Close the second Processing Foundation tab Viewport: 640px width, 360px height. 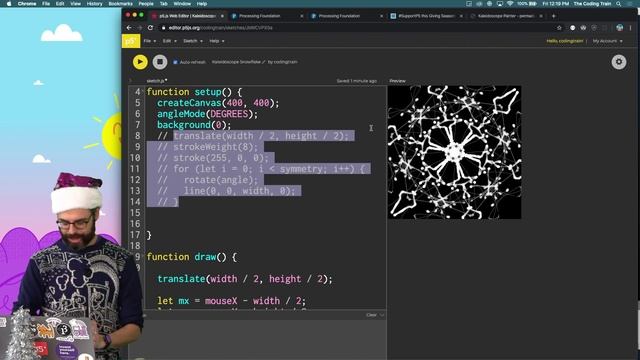click(x=381, y=16)
